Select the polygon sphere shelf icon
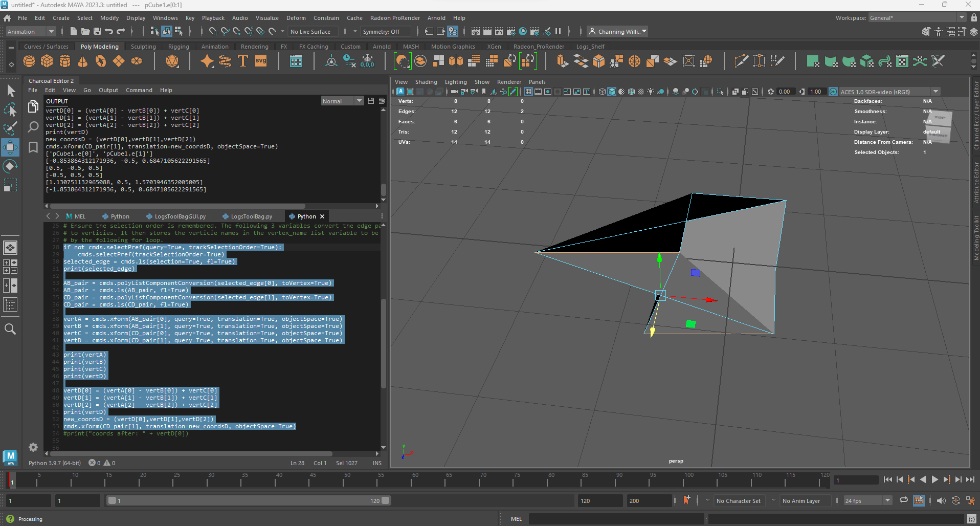The width and height of the screenshot is (980, 526). click(29, 61)
